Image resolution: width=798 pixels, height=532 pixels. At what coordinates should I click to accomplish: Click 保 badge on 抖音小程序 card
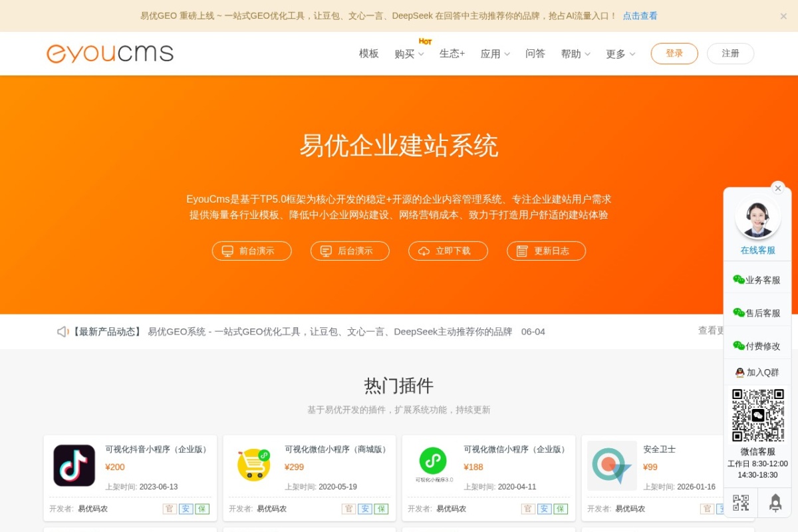tap(202, 509)
